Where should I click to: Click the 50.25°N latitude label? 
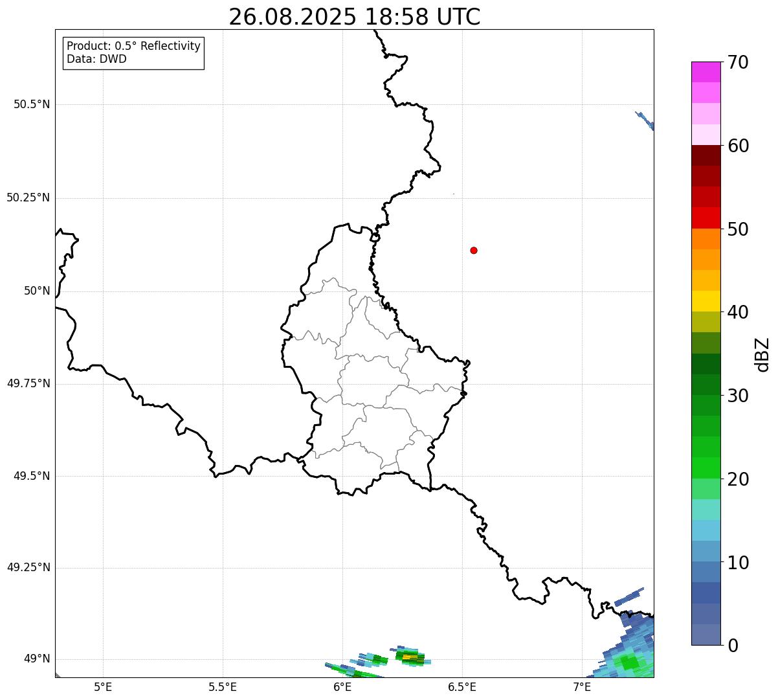point(28,198)
